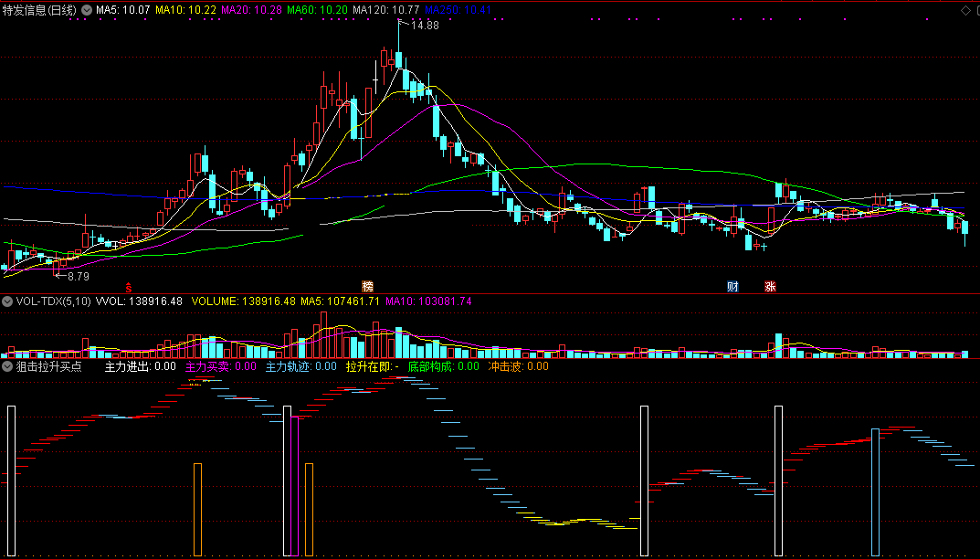980x560 pixels.
Task: Click the magenta signal bar in indicator panel
Action: click(x=294, y=486)
